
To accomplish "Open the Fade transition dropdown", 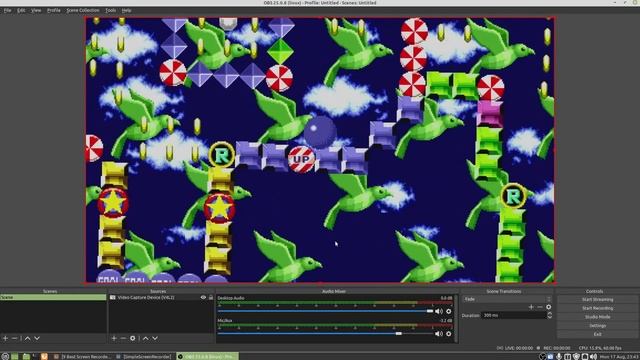I will click(507, 299).
